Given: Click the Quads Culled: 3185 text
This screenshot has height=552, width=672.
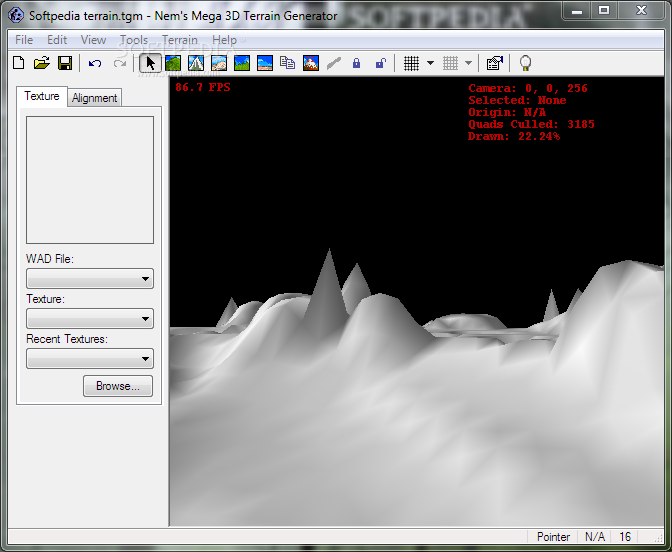Looking at the screenshot, I should click(x=531, y=124).
